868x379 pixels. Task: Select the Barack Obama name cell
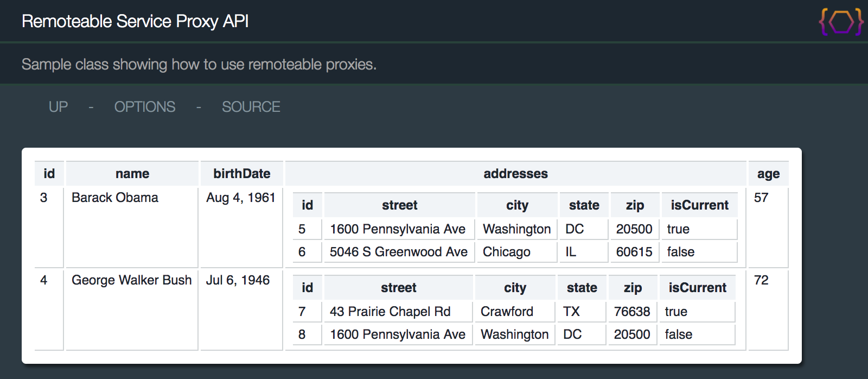tap(115, 198)
